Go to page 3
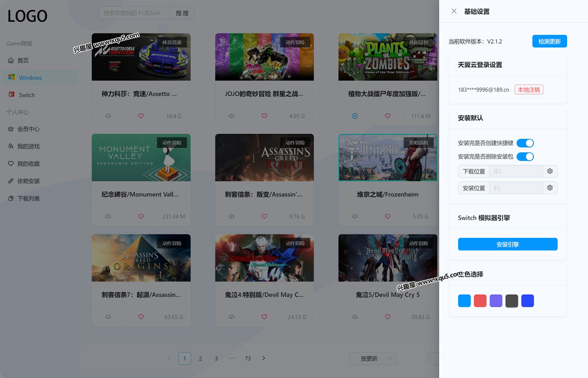 click(x=216, y=358)
